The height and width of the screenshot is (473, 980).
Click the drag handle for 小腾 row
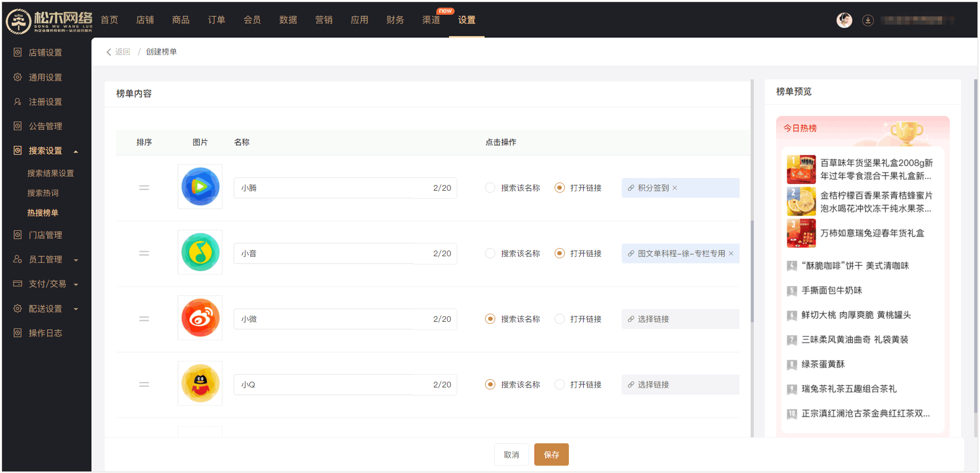pyautogui.click(x=144, y=188)
